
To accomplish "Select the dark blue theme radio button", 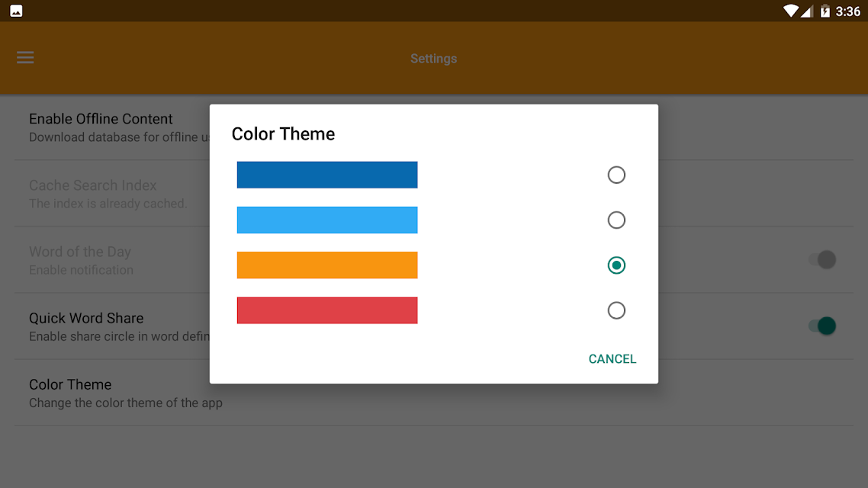I will (616, 175).
